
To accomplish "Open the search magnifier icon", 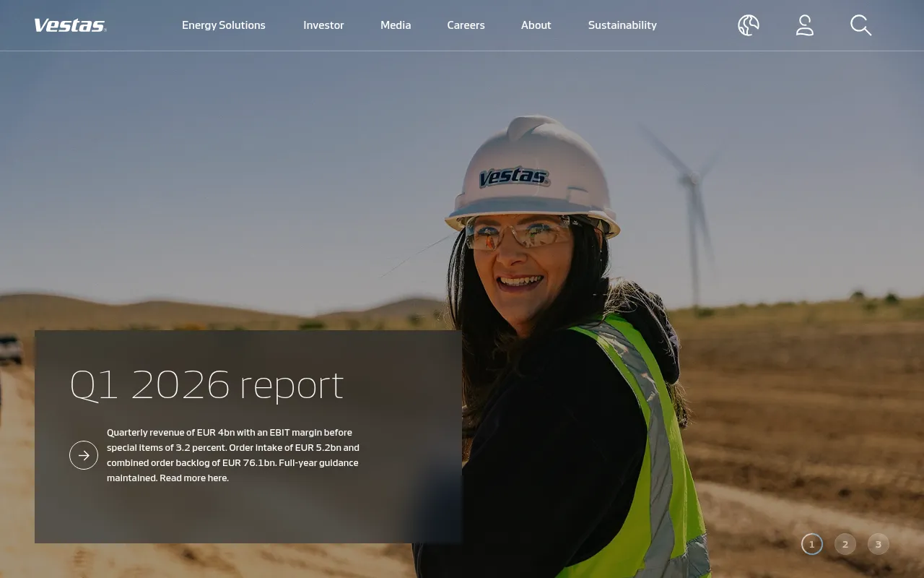I will [x=860, y=25].
